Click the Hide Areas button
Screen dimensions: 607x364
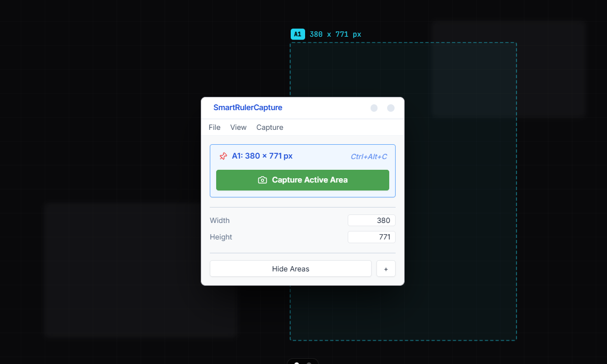290,268
